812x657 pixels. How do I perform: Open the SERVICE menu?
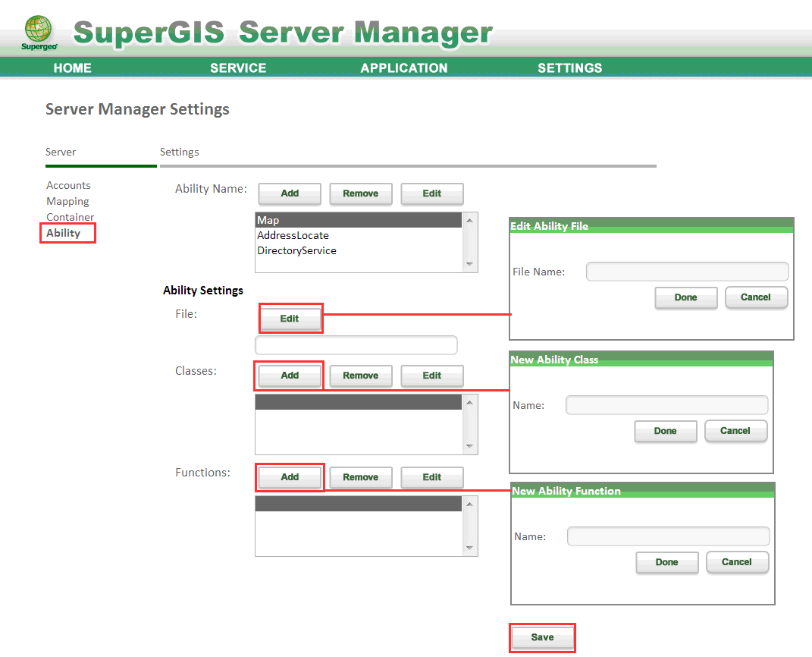238,68
